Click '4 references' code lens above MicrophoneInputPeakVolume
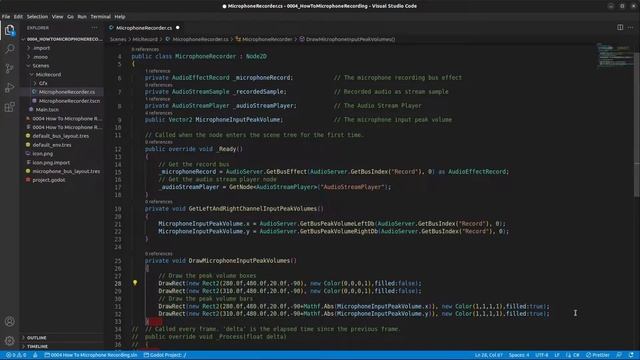The height and width of the screenshot is (360, 640). 158,113
